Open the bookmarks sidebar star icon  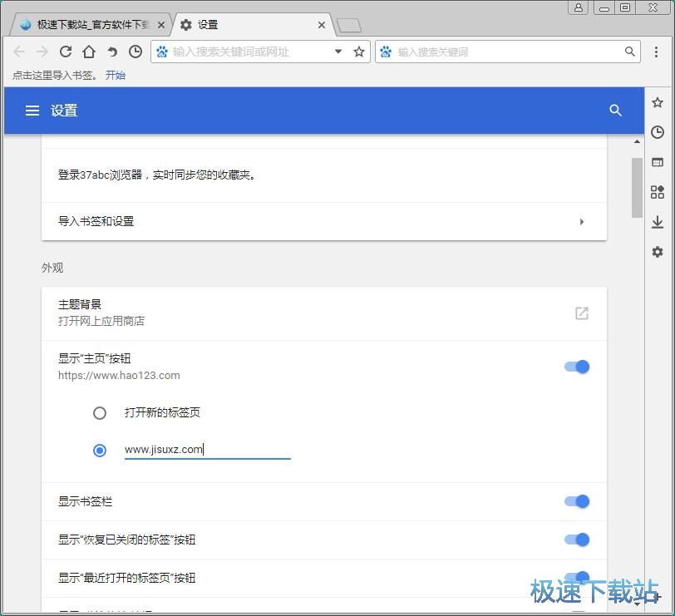[x=657, y=101]
